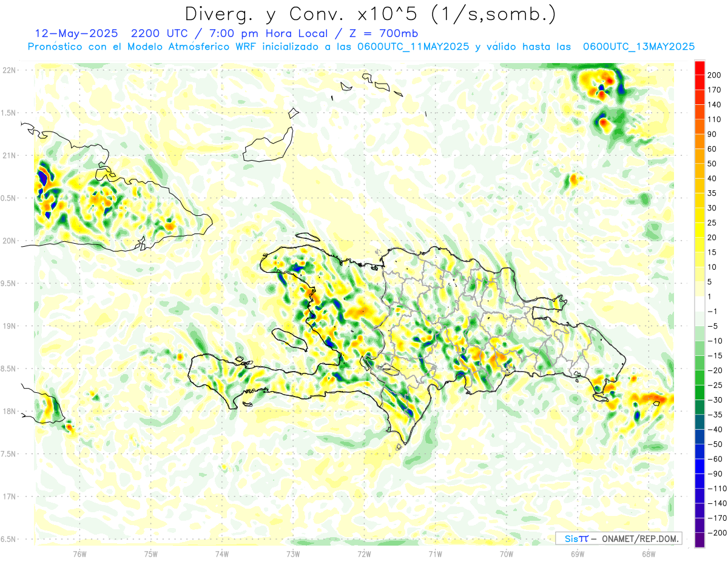728x562 pixels.
Task: Click the colorbar label '-30'
Action: point(714,400)
